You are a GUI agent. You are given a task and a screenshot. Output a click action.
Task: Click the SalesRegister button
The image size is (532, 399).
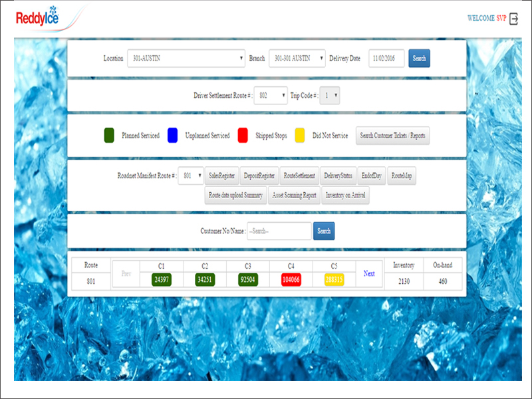pyautogui.click(x=221, y=176)
